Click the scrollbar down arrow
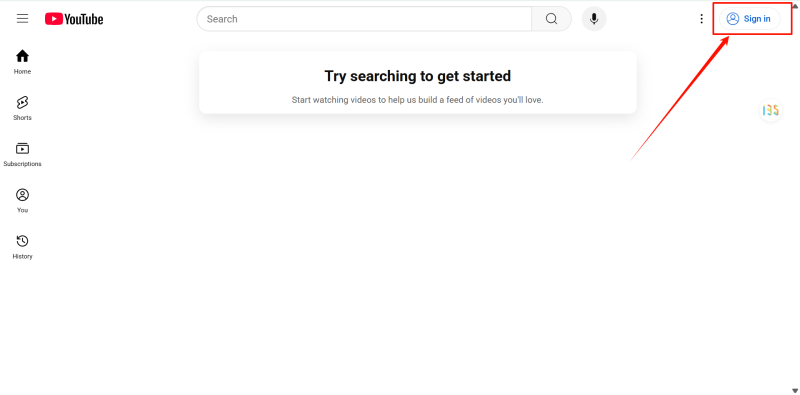Screen dimensions: 800x395 coord(795,391)
